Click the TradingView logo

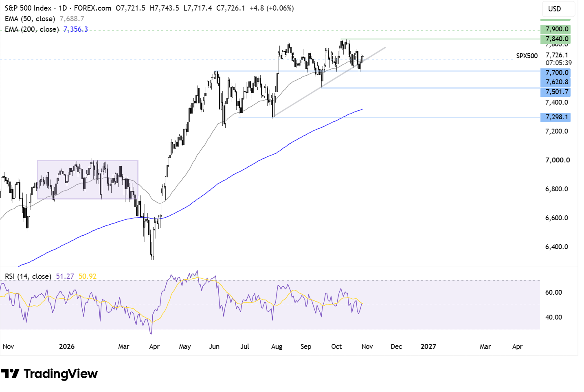pos(49,374)
